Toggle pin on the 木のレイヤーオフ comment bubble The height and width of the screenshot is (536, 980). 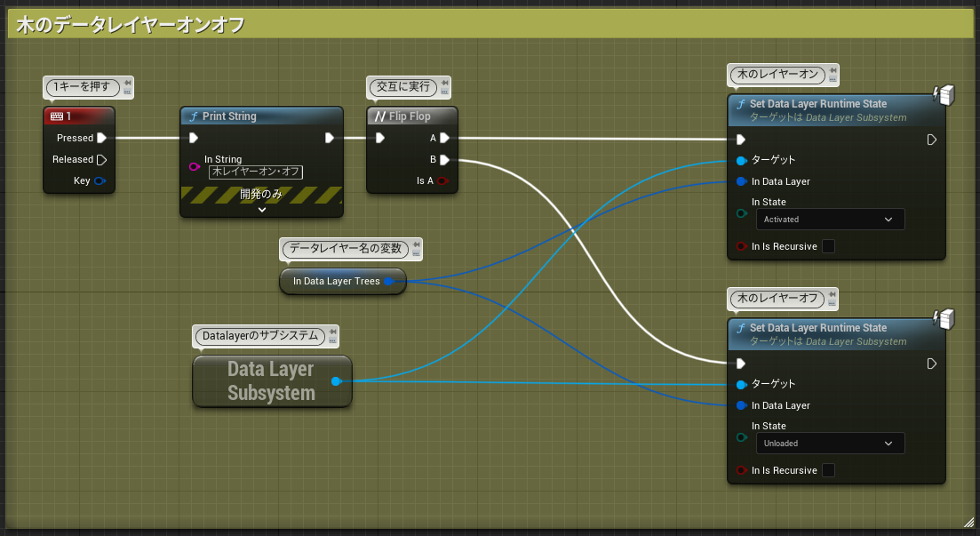pyautogui.click(x=832, y=294)
